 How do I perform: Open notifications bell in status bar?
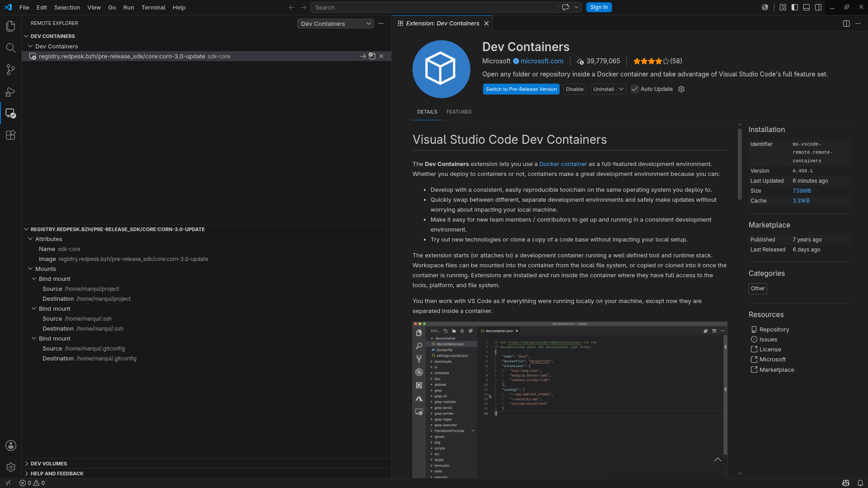860,483
